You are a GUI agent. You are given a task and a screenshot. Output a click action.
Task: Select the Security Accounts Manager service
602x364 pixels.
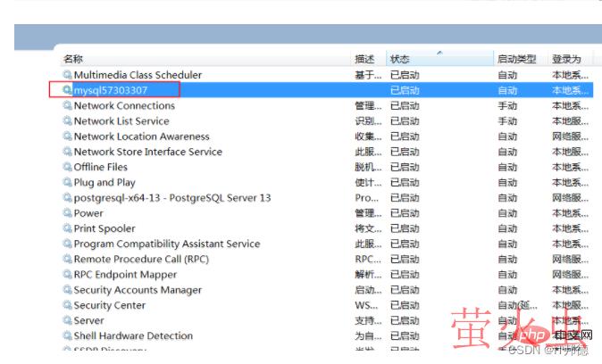click(x=137, y=290)
